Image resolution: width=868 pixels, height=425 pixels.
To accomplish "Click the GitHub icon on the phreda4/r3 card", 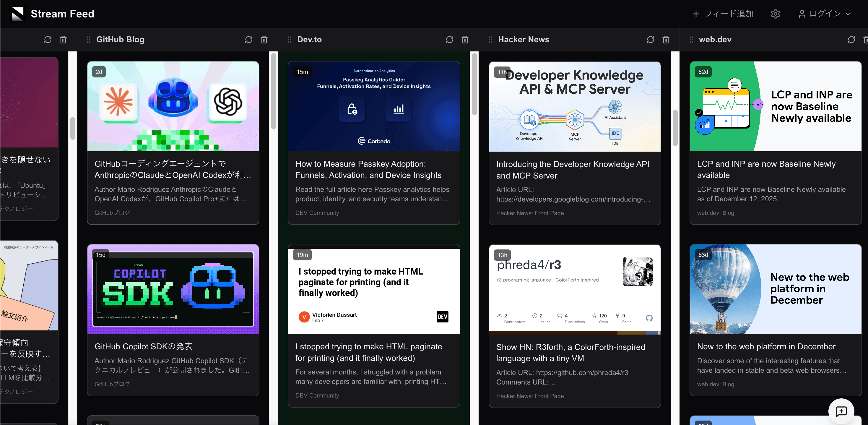I will pos(649,318).
